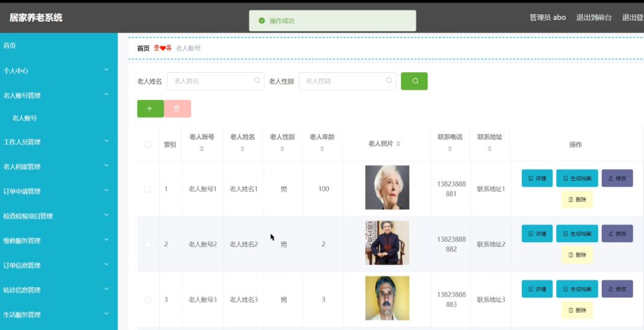Collapse 老人账号管理 sidebar menu
Screen dimensions: 644x330
[59, 96]
